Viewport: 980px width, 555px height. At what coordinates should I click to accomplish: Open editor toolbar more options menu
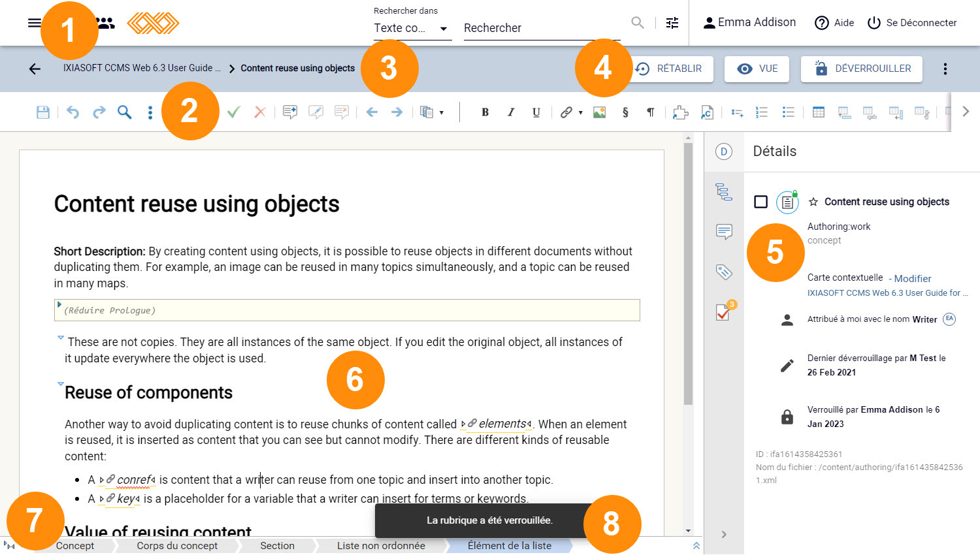tap(150, 112)
